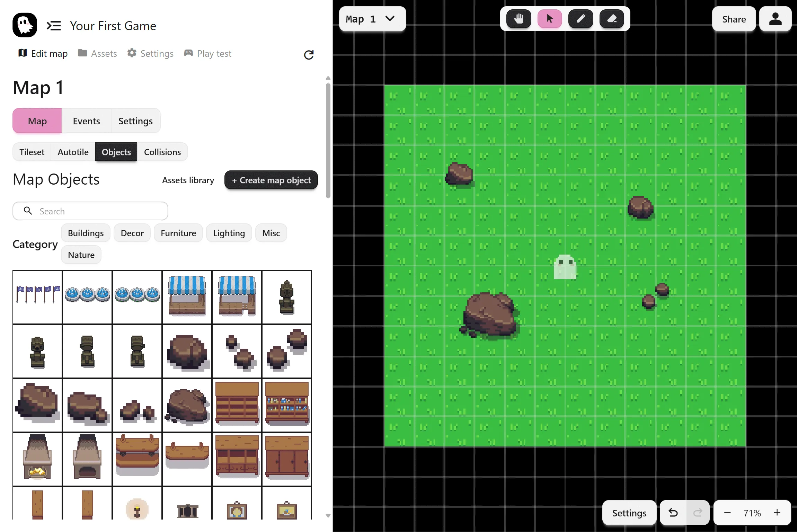
Task: Select the pencil draw tool
Action: pyautogui.click(x=580, y=19)
